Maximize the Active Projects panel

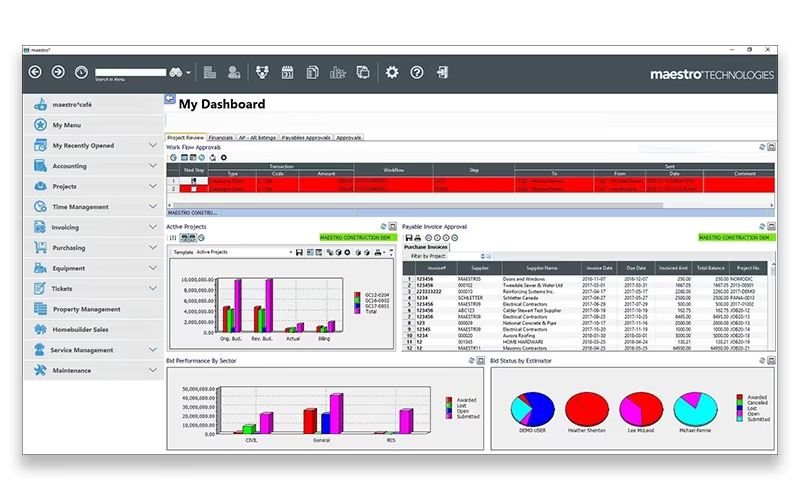click(392, 226)
